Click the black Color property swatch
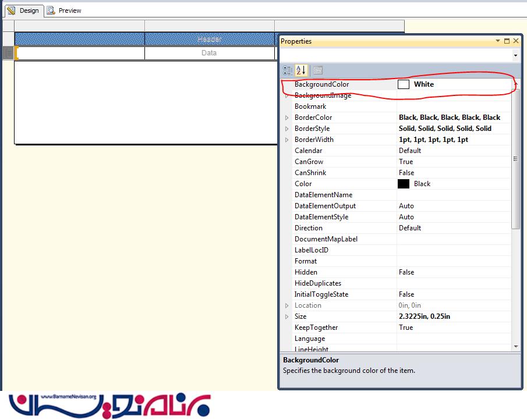The width and height of the screenshot is (527, 420). (404, 184)
